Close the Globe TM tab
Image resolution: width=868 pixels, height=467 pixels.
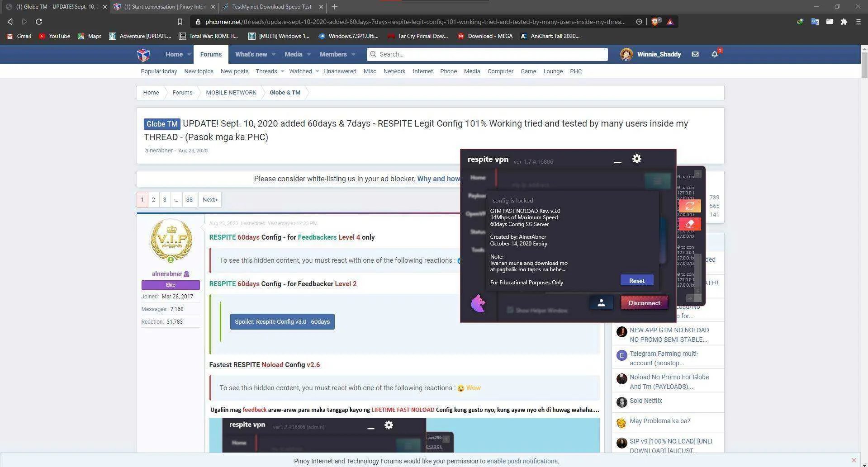click(x=105, y=7)
